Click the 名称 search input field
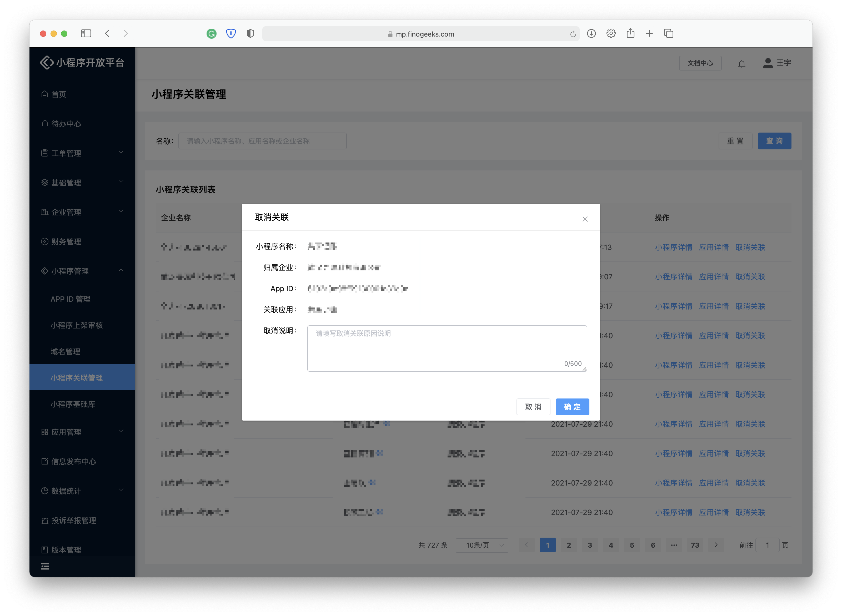 (x=262, y=141)
